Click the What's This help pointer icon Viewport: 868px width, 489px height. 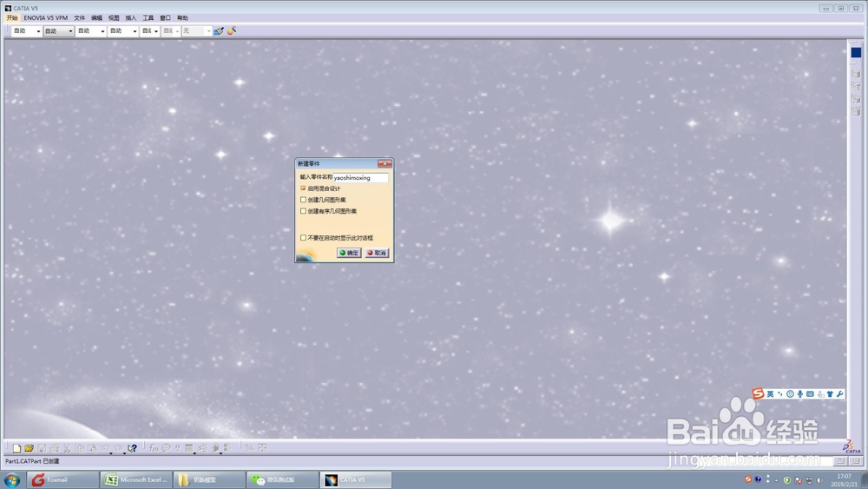pyautogui.click(x=132, y=448)
